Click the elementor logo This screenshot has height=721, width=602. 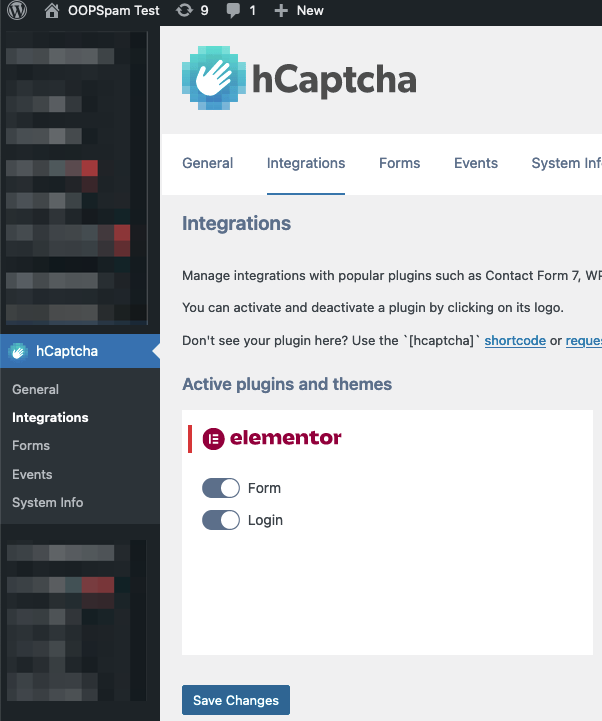(272, 438)
